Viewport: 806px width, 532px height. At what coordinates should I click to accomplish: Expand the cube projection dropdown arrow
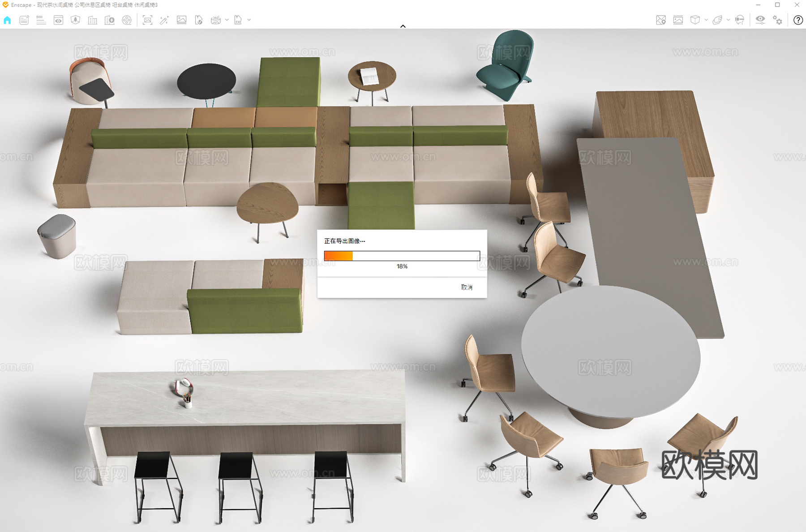click(706, 20)
